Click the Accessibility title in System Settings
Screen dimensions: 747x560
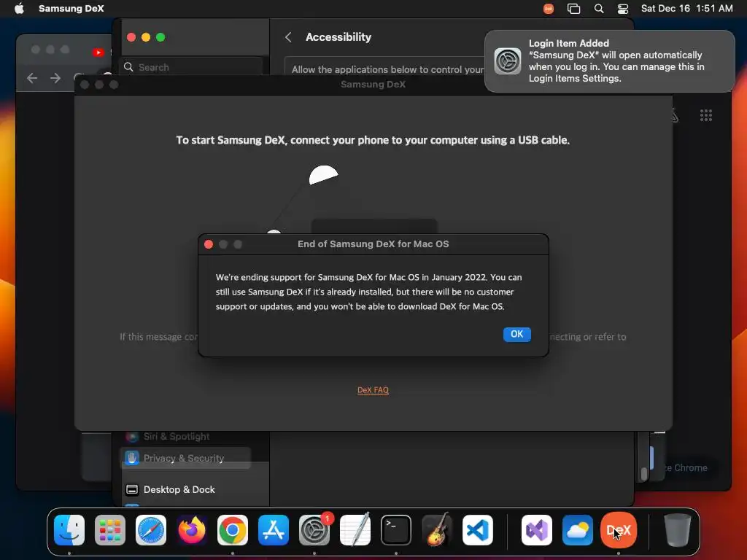[x=338, y=37]
